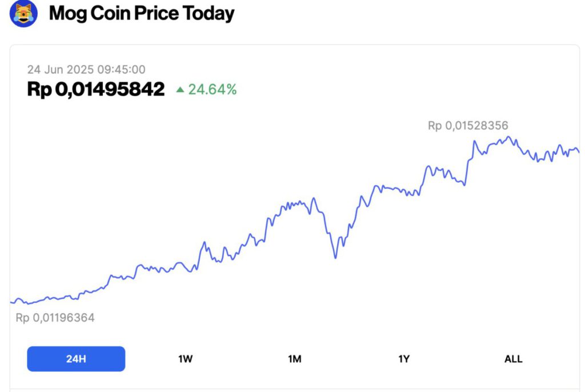Click the chart peak just before the deep dip

click(313, 199)
